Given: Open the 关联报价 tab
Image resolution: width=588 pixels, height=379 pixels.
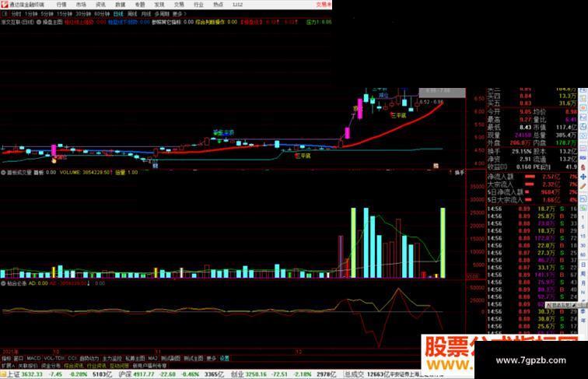Looking at the screenshot, I should [x=28, y=366].
